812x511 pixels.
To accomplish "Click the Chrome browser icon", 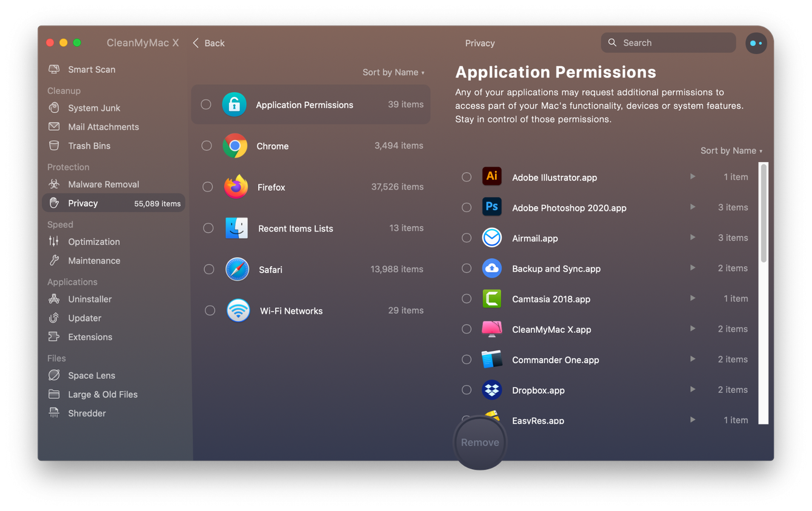I will click(x=235, y=145).
